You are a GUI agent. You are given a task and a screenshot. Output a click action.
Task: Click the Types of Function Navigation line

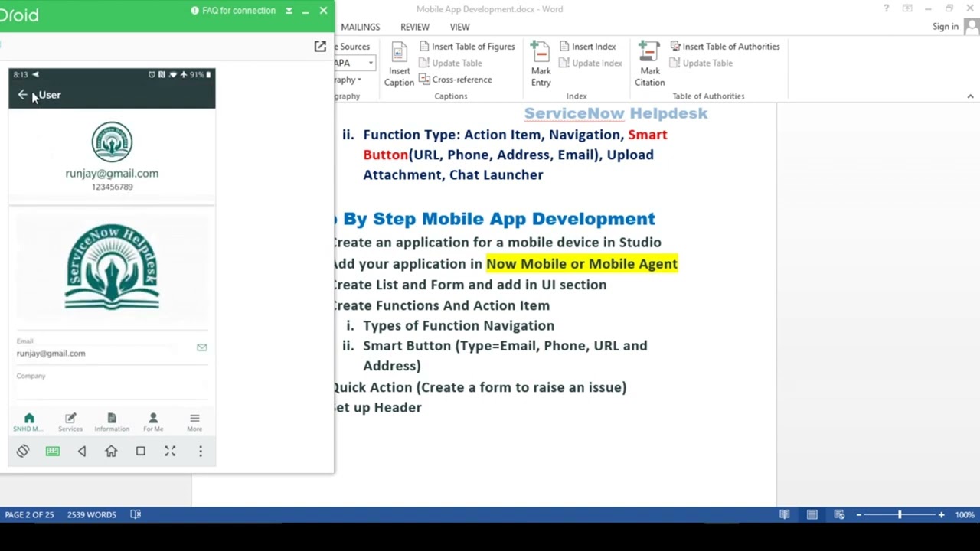click(x=459, y=326)
